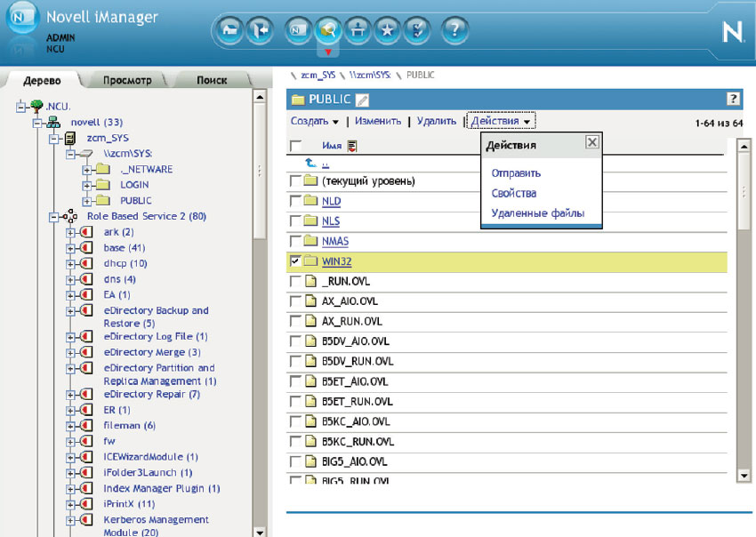Switch to the Просмотр tab

click(127, 80)
